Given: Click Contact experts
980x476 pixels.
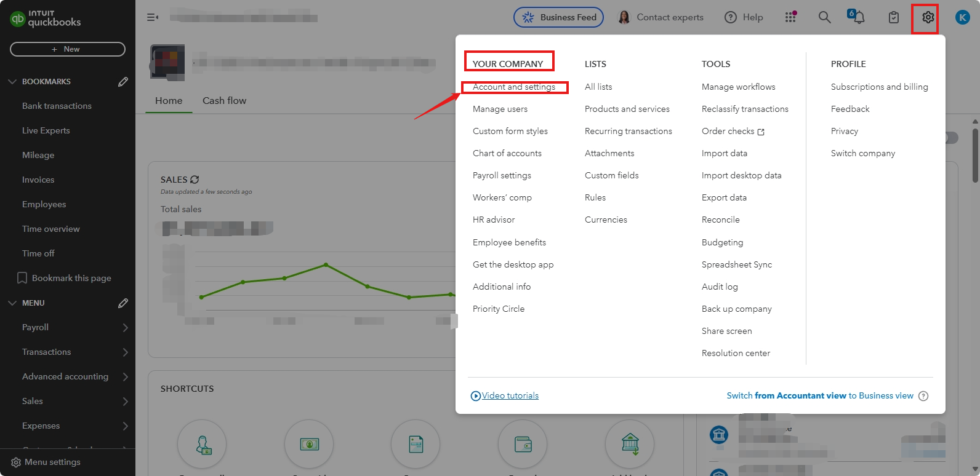Looking at the screenshot, I should tap(661, 17).
